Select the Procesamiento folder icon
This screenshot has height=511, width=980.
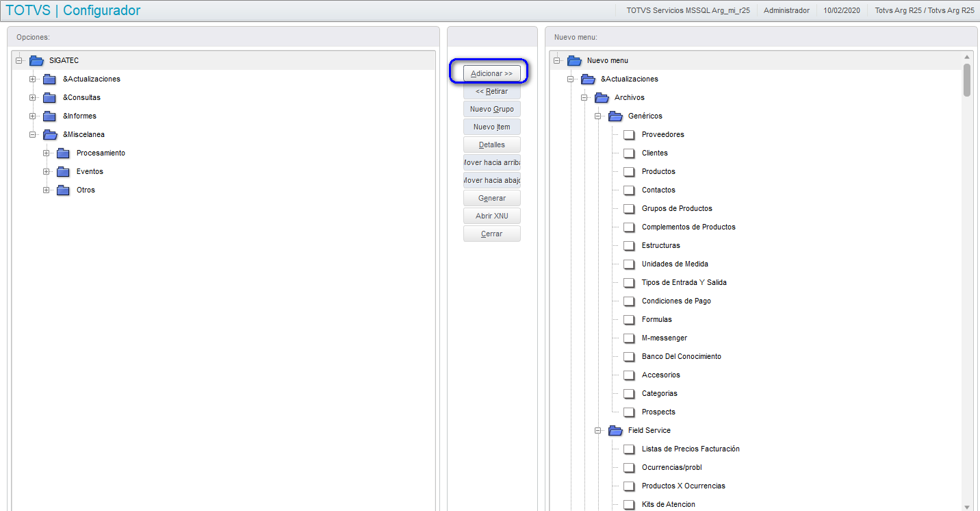point(63,153)
